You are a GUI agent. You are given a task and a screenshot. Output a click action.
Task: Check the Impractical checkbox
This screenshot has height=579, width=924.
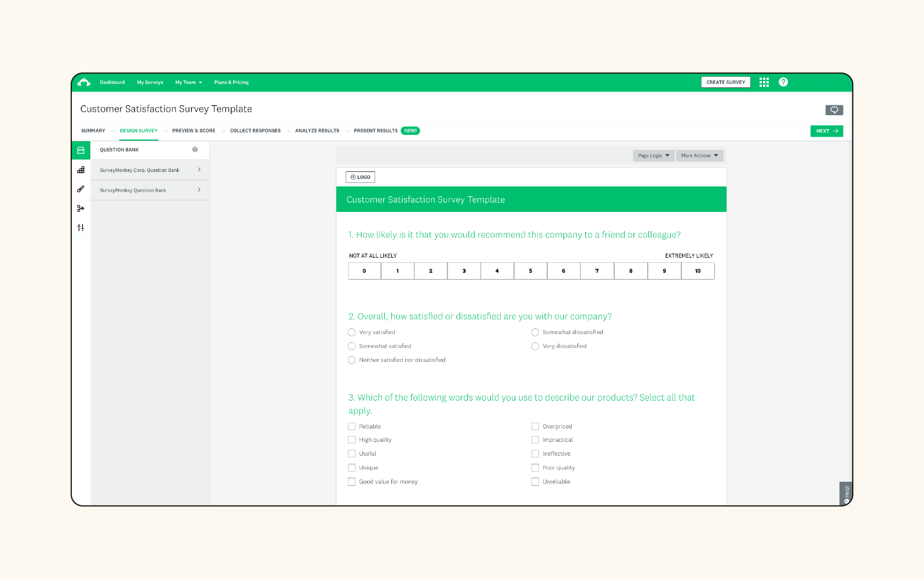(535, 440)
